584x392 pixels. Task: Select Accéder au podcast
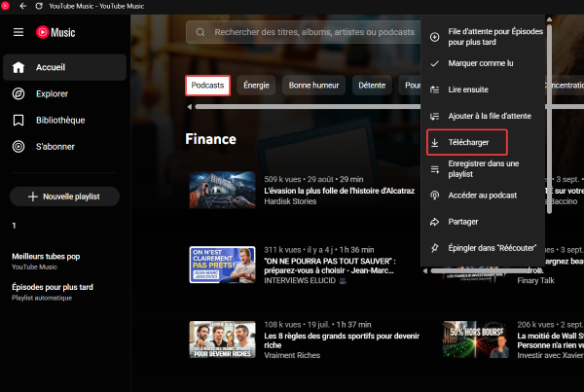pyautogui.click(x=483, y=196)
